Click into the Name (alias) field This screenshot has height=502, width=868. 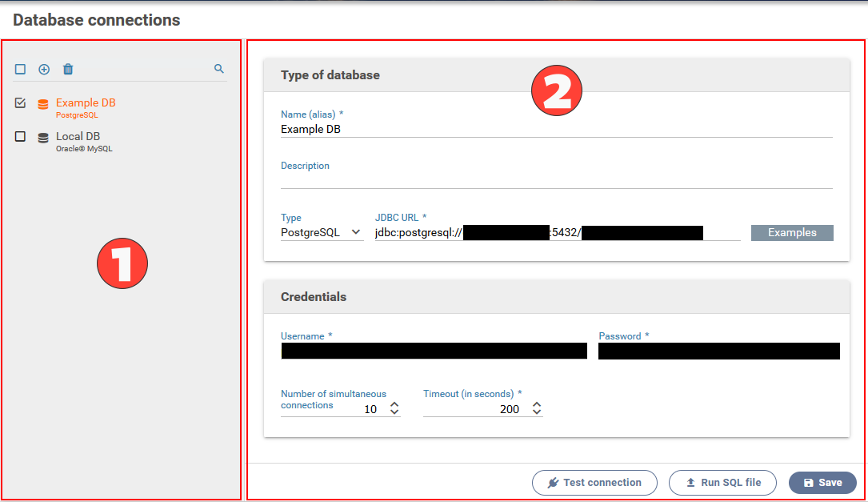click(x=556, y=129)
